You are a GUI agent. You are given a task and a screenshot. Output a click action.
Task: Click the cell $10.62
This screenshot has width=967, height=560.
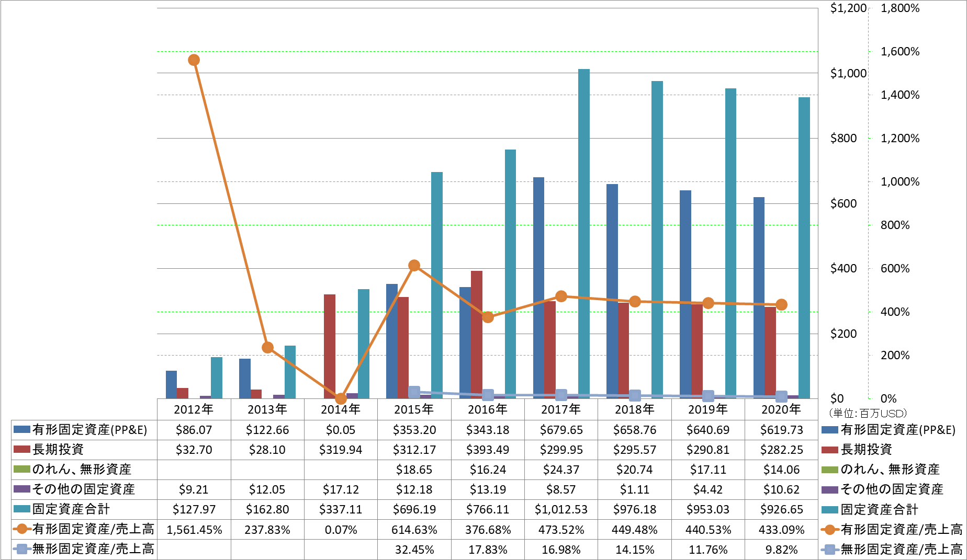tap(781, 489)
